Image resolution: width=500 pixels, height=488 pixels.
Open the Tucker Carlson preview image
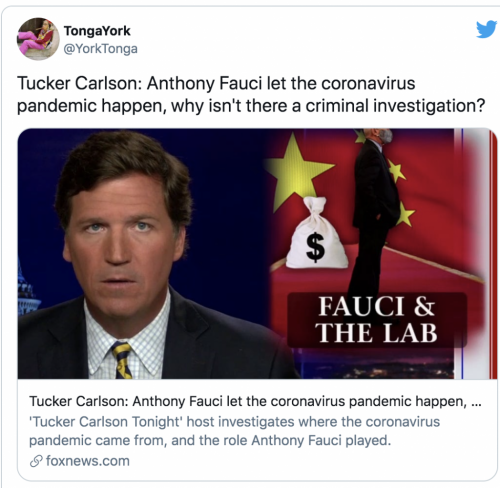[257, 253]
